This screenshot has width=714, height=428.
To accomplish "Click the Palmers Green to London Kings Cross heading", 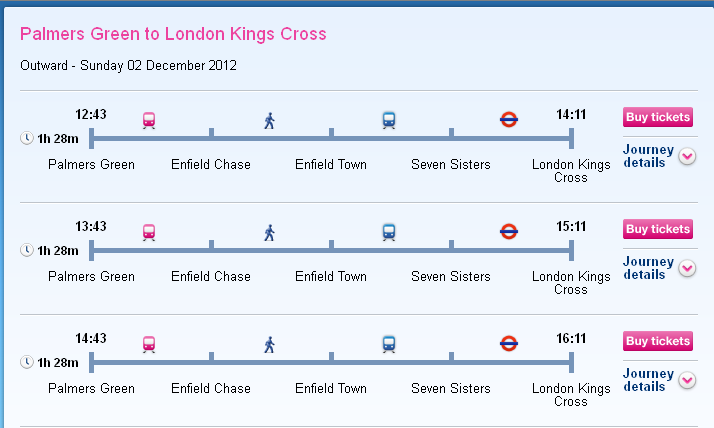I will tap(173, 34).
